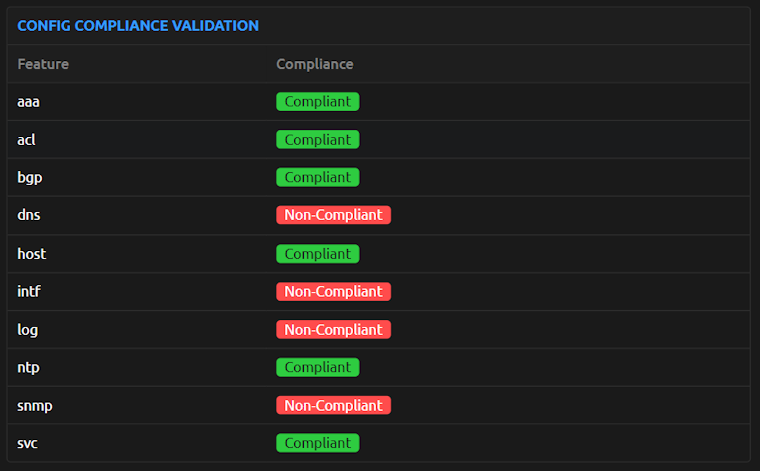Click the Compliance column header
The image size is (760, 471).
pos(315,64)
